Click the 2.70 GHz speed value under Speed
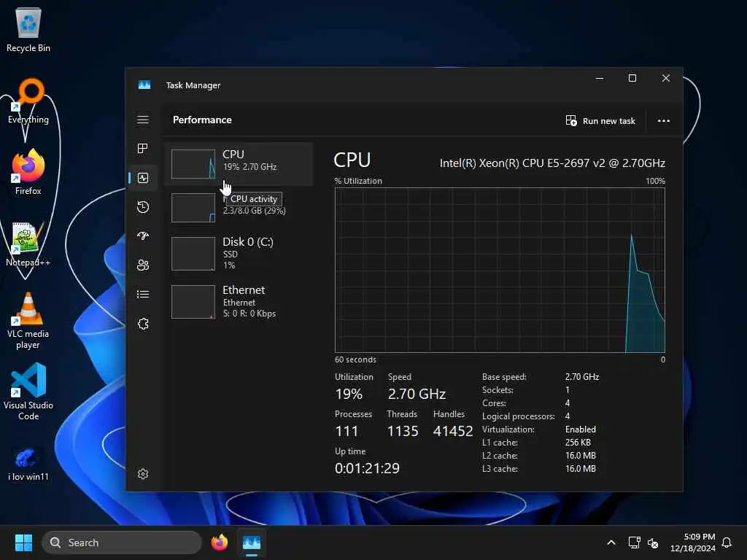This screenshot has width=747, height=560. point(417,394)
